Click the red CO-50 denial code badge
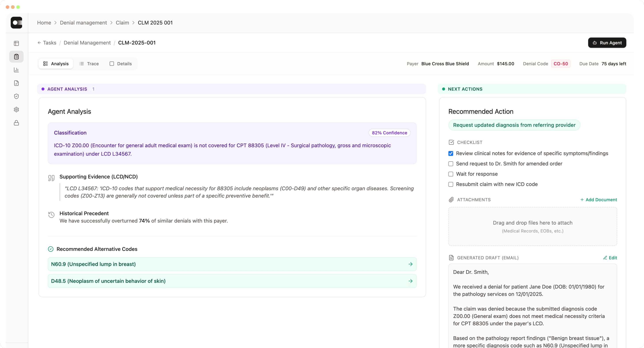Image resolution: width=644 pixels, height=348 pixels. coord(561,64)
